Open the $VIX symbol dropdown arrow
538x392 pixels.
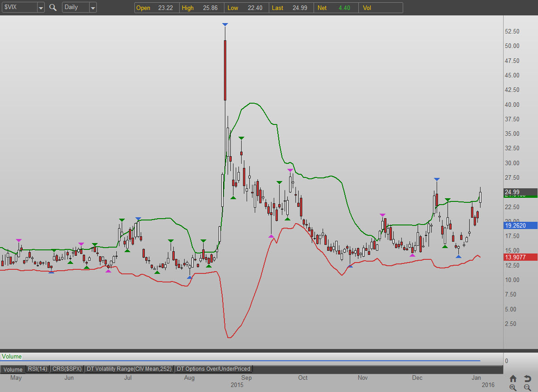[x=41, y=8]
